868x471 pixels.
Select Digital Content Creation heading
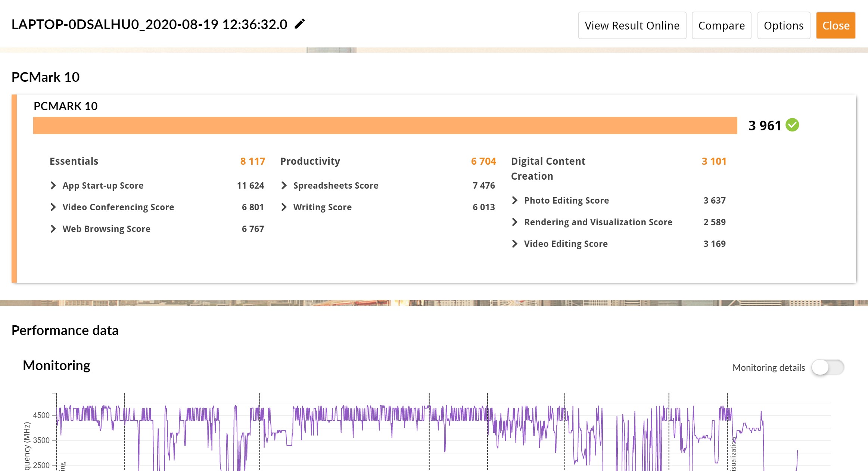click(x=548, y=168)
